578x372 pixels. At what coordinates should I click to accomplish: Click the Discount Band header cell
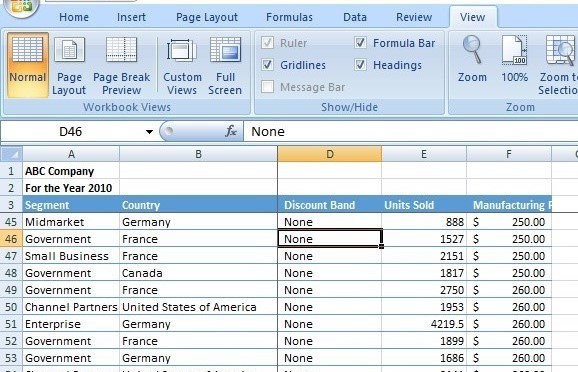pyautogui.click(x=330, y=205)
